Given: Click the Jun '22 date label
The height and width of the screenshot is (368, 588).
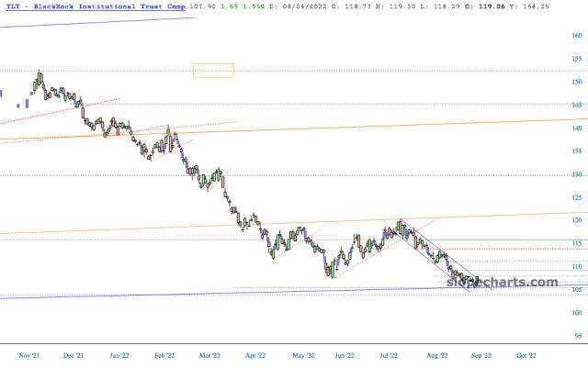Looking at the screenshot, I should pos(345,355).
